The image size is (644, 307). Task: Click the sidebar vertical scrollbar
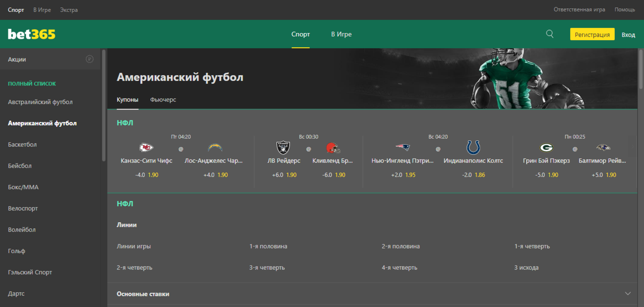(x=104, y=105)
